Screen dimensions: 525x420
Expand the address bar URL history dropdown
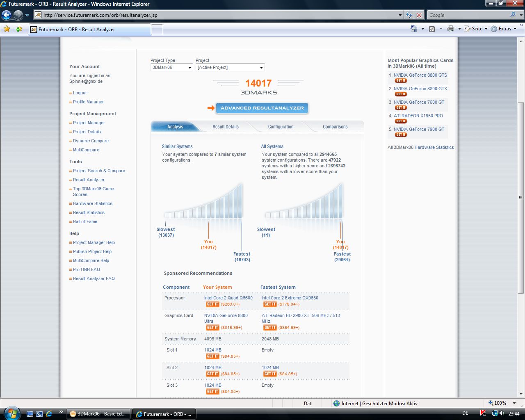(x=400, y=15)
